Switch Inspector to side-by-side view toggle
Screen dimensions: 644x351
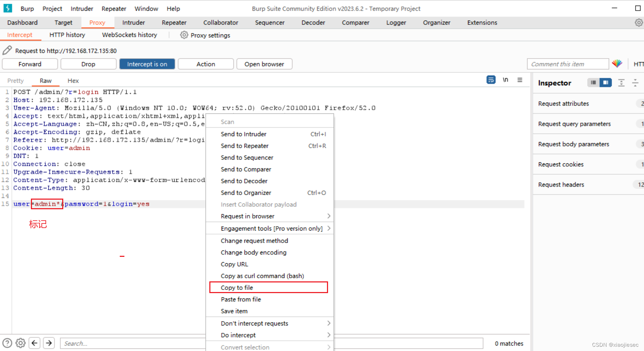[x=606, y=82]
